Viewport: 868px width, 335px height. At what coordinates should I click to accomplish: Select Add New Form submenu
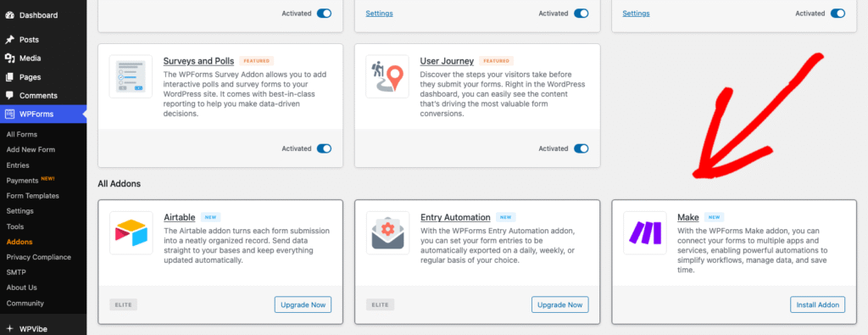[31, 149]
